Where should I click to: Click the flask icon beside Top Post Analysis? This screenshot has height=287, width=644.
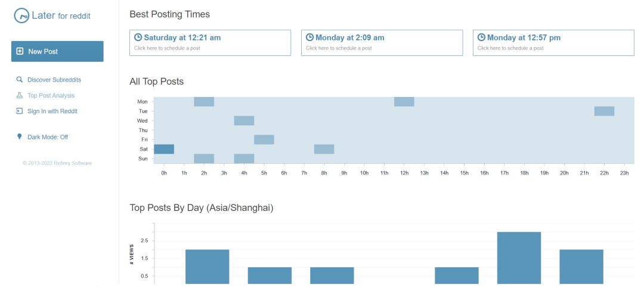19,95
